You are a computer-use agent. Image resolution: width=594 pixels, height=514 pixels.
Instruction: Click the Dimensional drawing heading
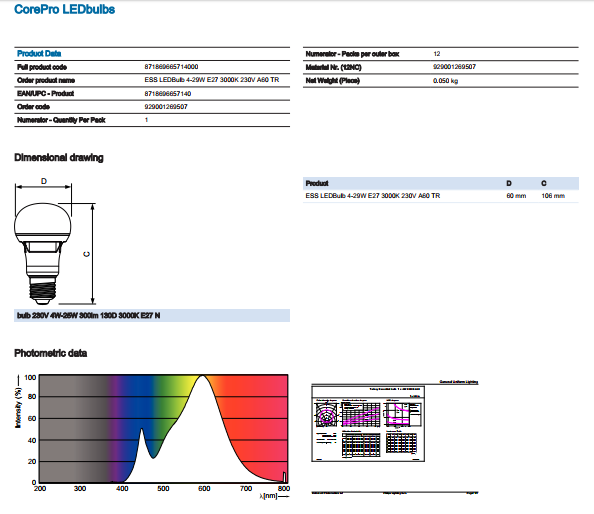point(59,158)
